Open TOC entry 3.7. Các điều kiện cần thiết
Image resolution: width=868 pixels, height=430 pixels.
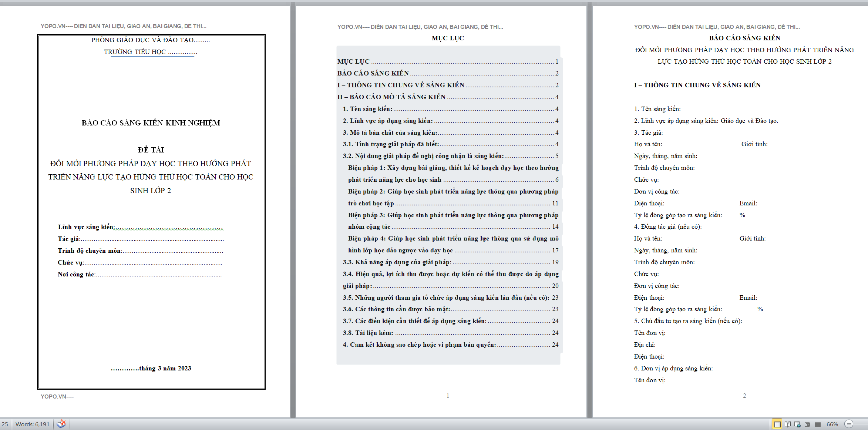click(x=451, y=321)
